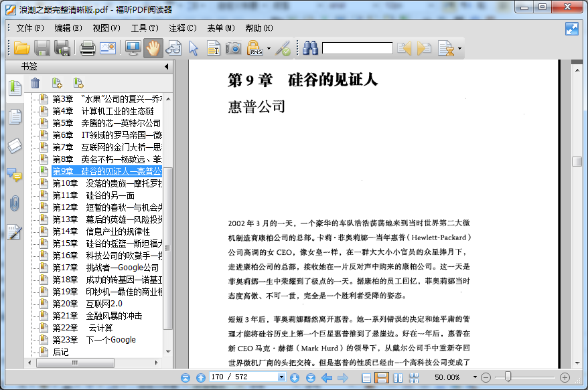Go back to previous view arrow
588x390 pixels.
(327, 378)
